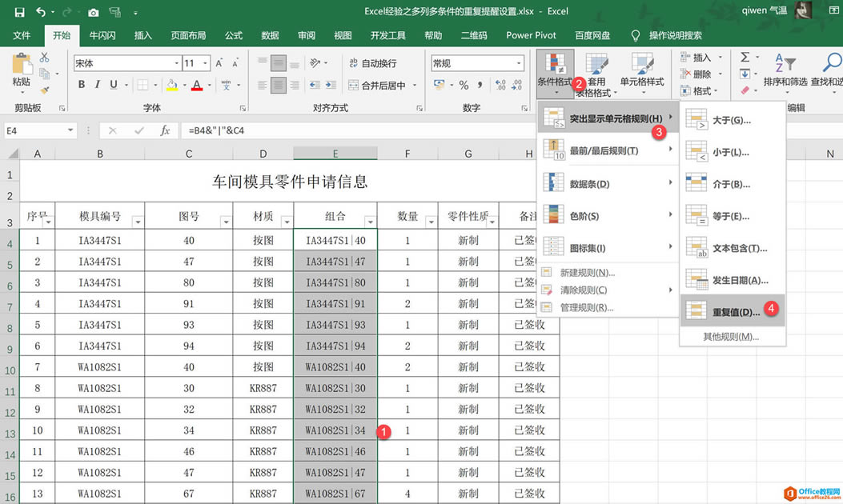Choose 小于(L)... rule
Image resolution: width=843 pixels, height=504 pixels.
pos(733,152)
